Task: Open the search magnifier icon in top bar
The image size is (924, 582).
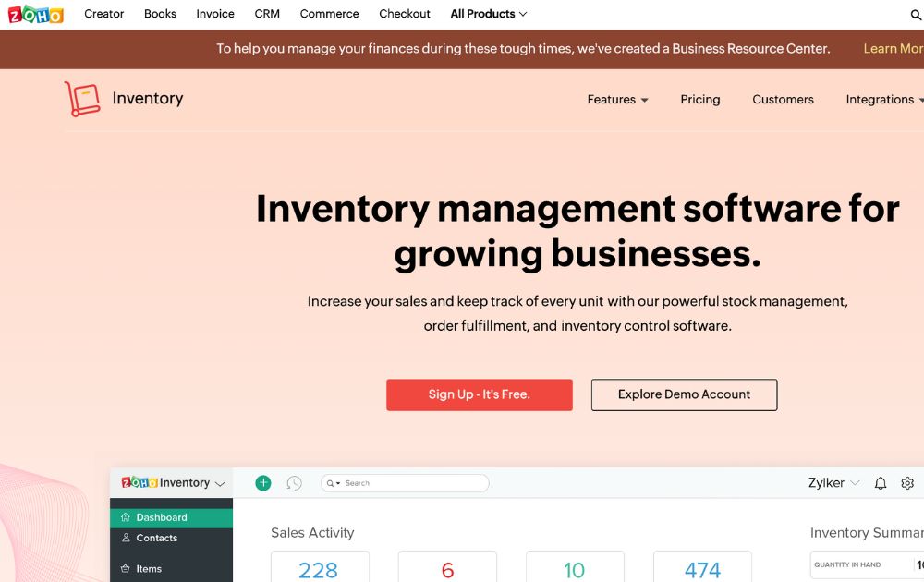Action: click(917, 15)
